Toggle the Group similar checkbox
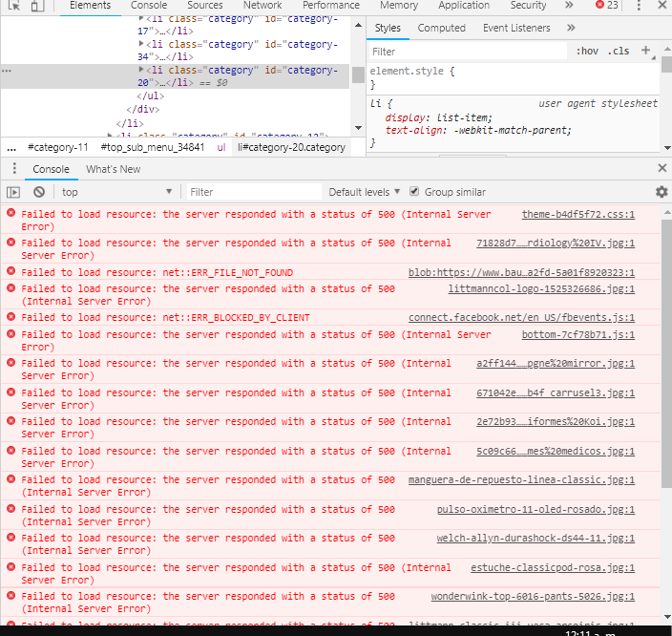 point(414,191)
